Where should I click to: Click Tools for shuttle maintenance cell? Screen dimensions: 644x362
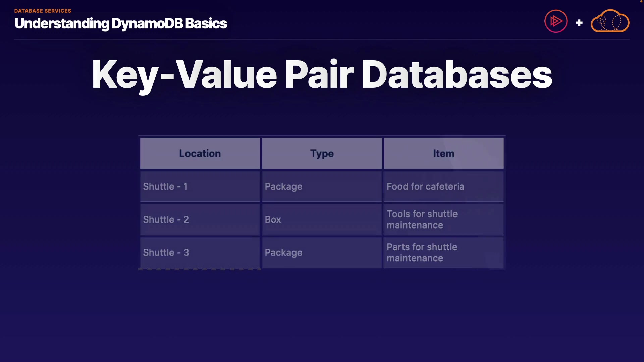443,220
